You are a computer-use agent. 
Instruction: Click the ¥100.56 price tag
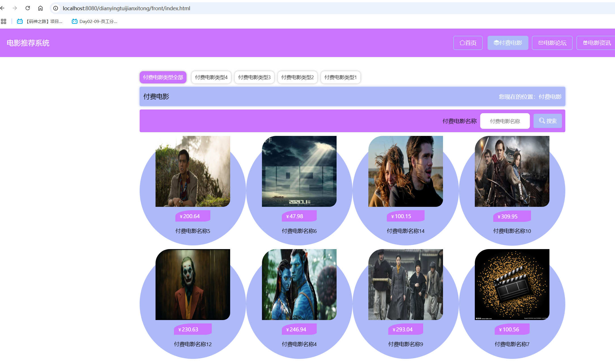click(512, 329)
